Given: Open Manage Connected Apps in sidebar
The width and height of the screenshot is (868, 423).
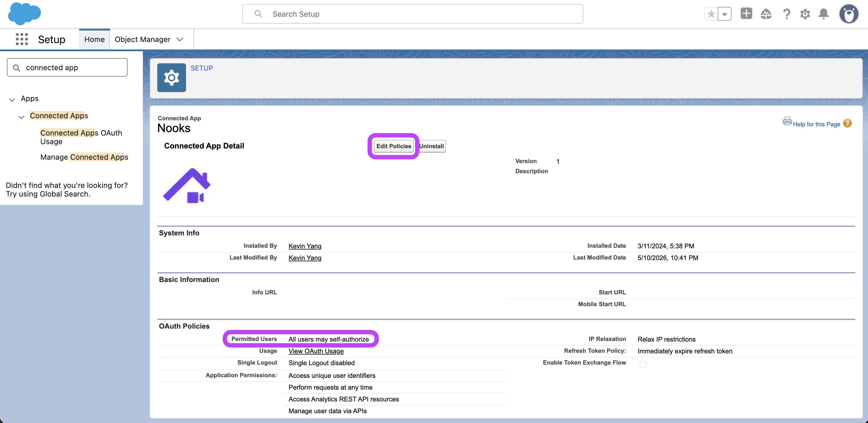Looking at the screenshot, I should [84, 157].
